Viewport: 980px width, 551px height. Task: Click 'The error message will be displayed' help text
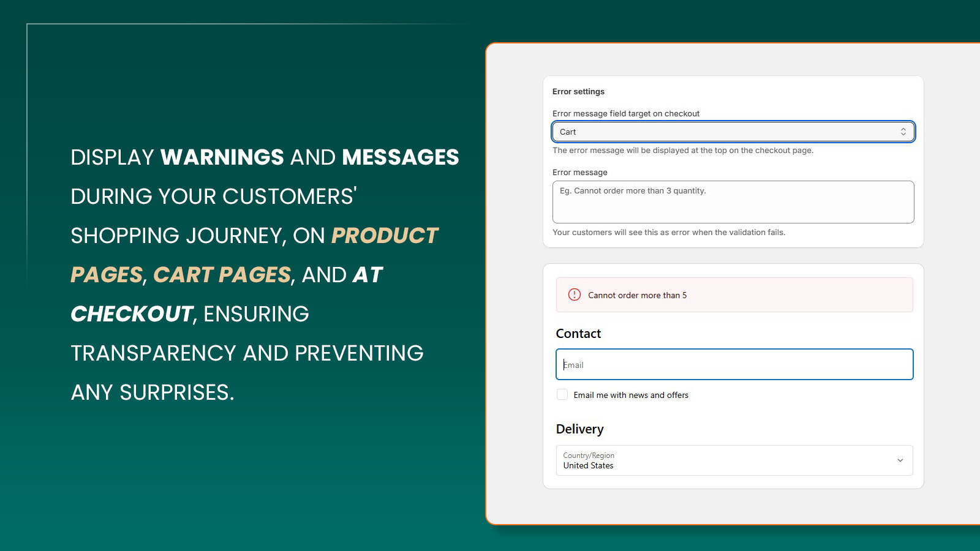pyautogui.click(x=683, y=150)
